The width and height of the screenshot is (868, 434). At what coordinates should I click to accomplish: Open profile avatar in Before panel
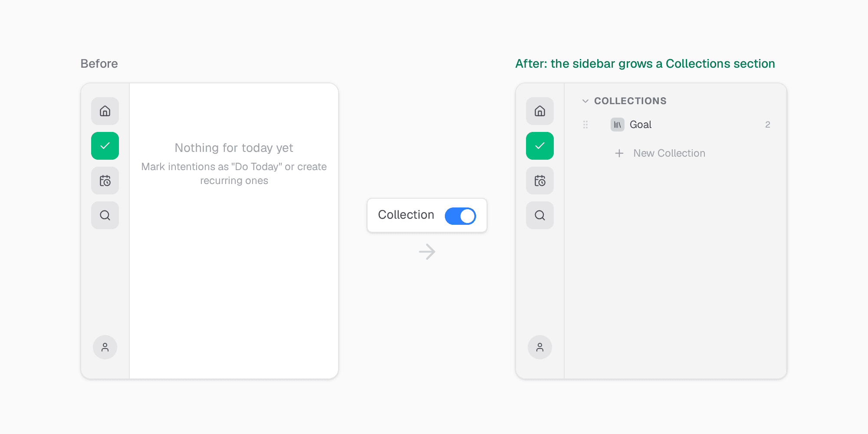coord(105,347)
